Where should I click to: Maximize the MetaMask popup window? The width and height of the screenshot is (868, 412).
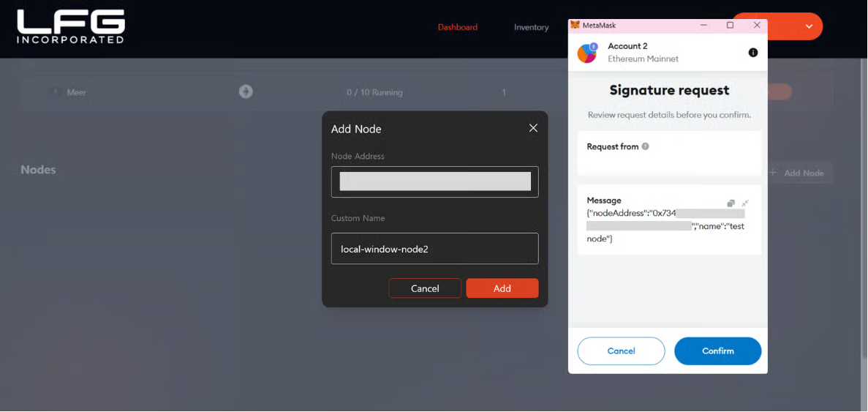pos(730,26)
